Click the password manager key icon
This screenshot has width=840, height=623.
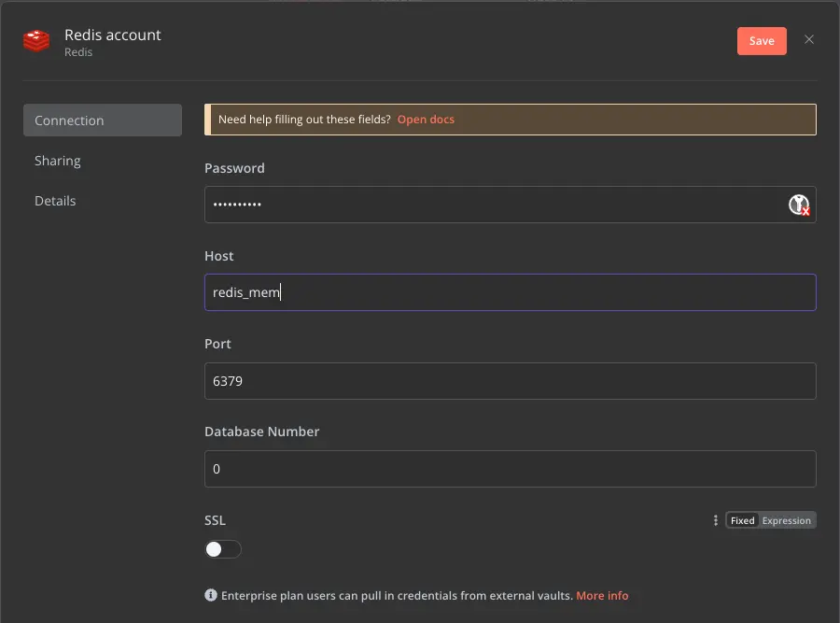(799, 205)
